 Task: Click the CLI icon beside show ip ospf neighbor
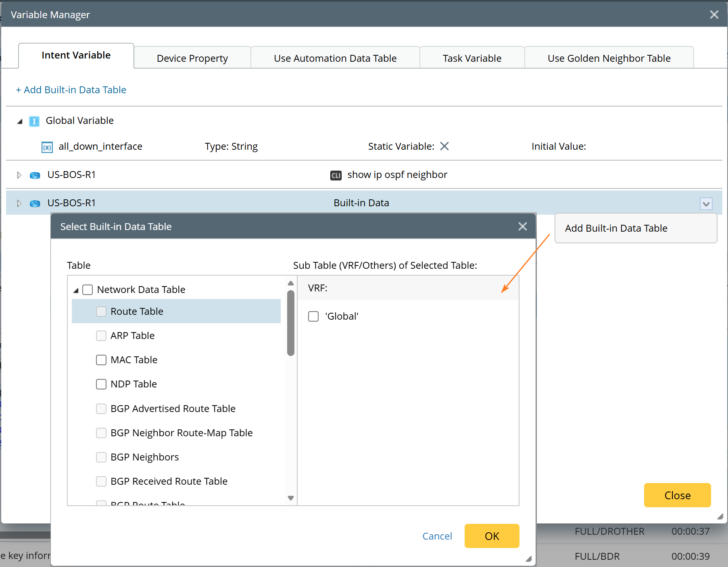tap(336, 175)
